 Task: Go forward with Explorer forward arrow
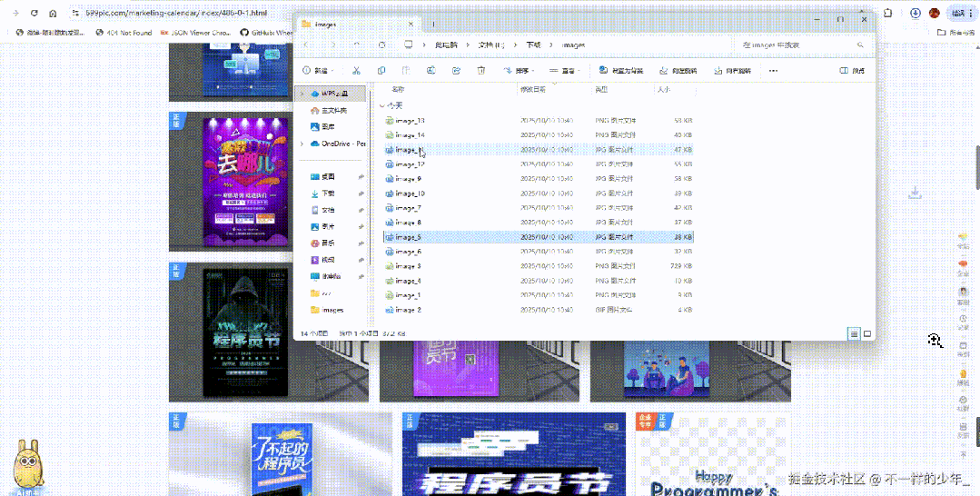tap(332, 45)
